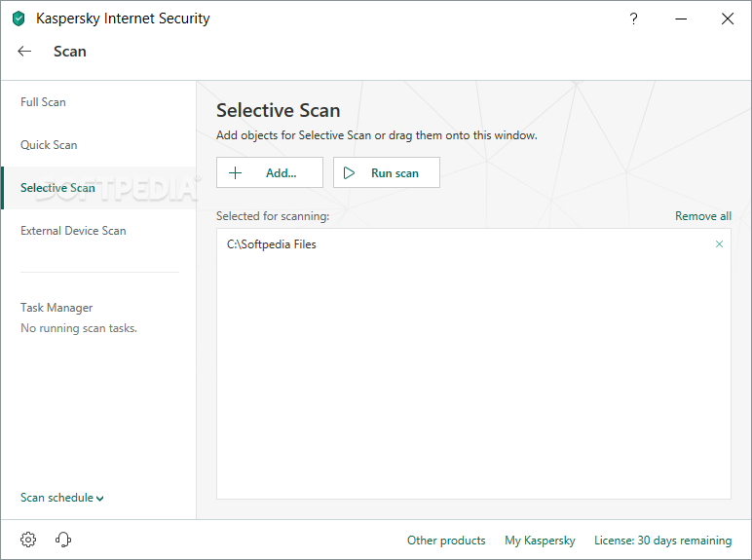Minimize the Kaspersky window

tap(681, 19)
